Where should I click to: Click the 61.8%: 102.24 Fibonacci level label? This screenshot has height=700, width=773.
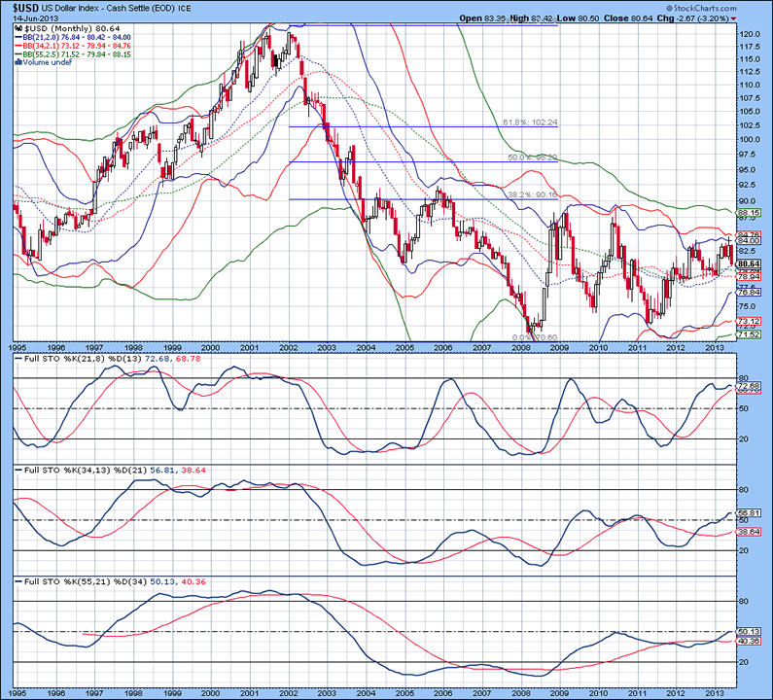529,122
